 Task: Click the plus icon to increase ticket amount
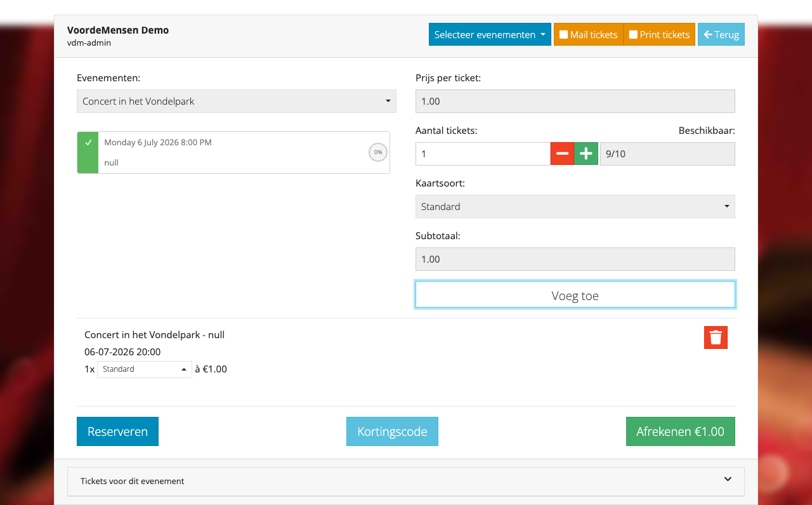click(586, 154)
